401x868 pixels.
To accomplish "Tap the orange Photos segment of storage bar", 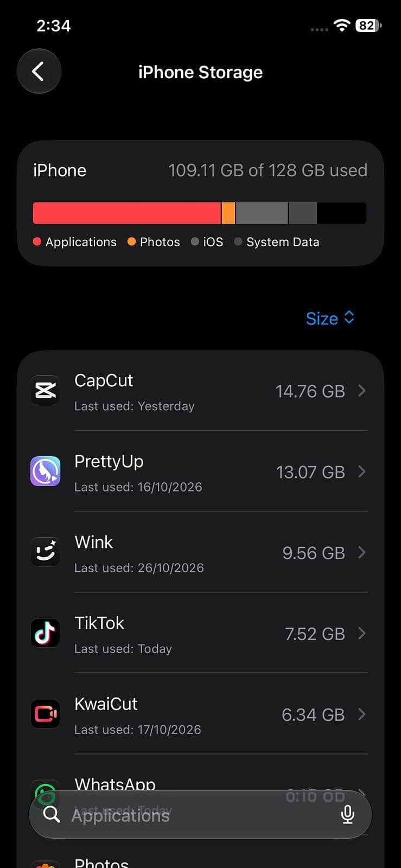I will 228,213.
